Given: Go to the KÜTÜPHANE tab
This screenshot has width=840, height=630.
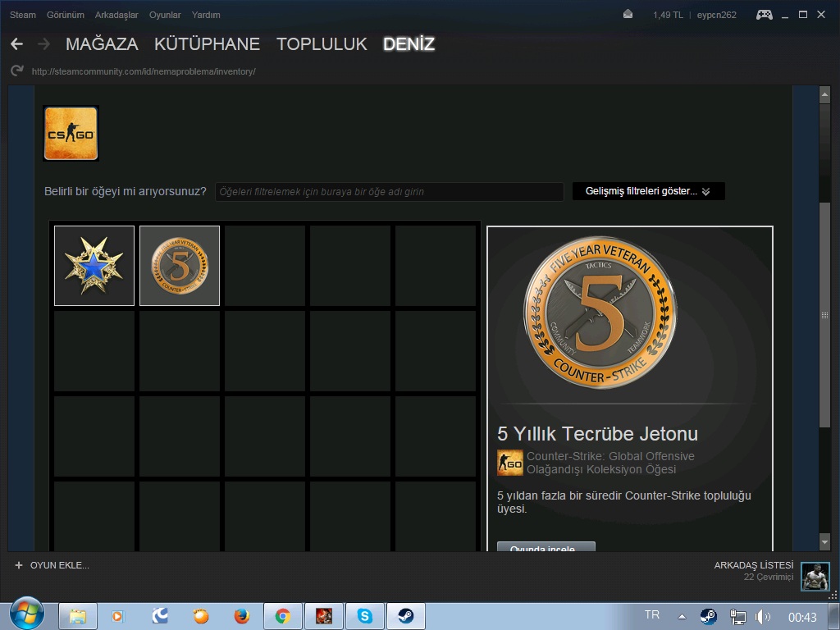Looking at the screenshot, I should pyautogui.click(x=207, y=44).
